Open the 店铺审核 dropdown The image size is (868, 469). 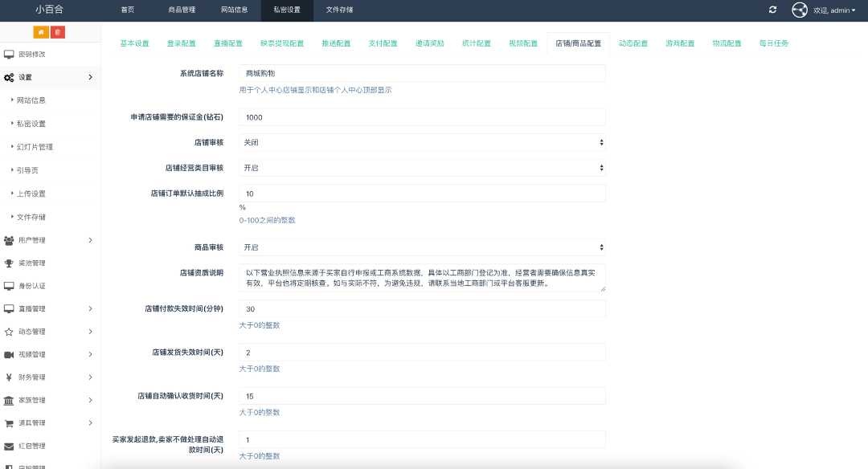[422, 142]
